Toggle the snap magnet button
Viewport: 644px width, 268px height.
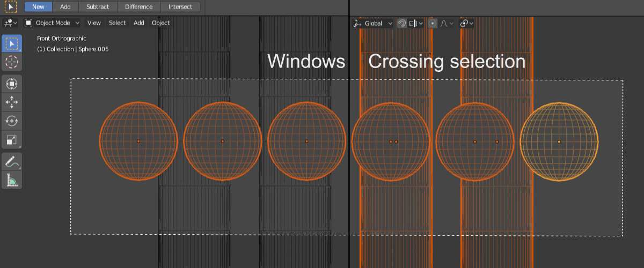coord(402,24)
